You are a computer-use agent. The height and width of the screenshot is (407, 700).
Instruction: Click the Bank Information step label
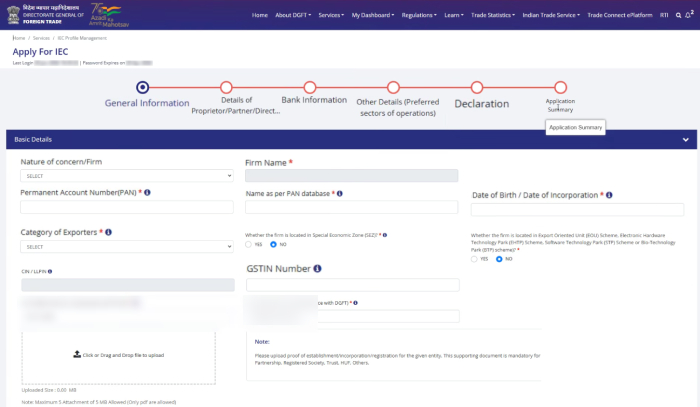click(314, 100)
